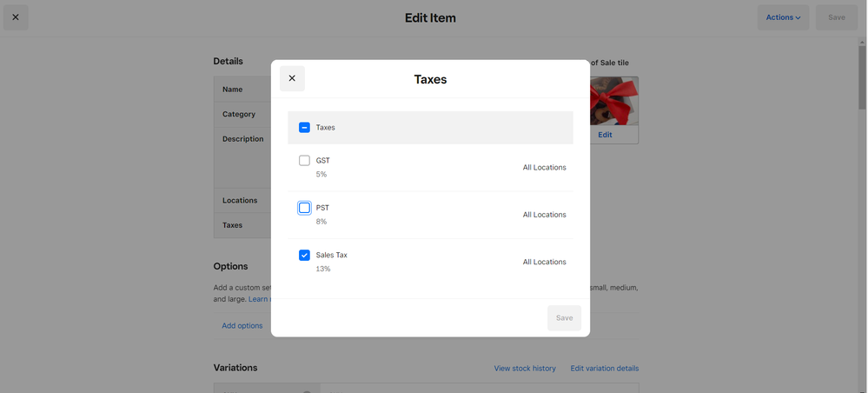Check the PST 8% tax checkbox
Screen dimensions: 868x393
coord(304,208)
